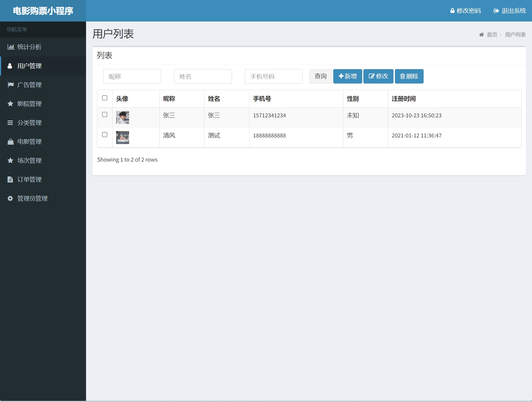Open 管理员管理 in the sidebar
Image resolution: width=532 pixels, height=402 pixels.
tap(43, 199)
